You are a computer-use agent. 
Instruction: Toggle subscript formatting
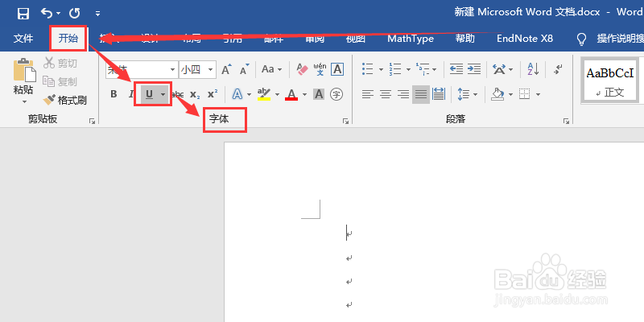195,94
